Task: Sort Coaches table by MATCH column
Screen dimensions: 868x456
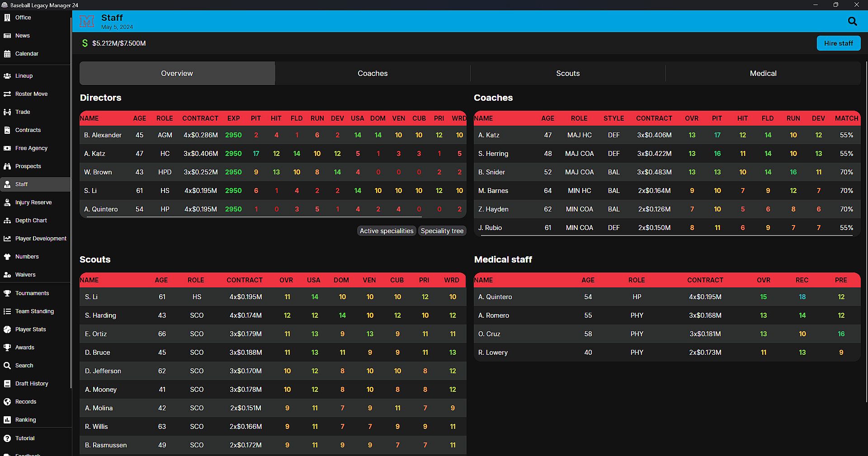Action: (846, 118)
